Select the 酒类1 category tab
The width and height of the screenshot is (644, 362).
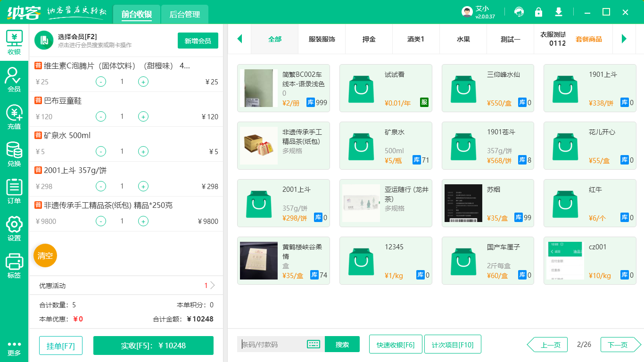(x=416, y=39)
